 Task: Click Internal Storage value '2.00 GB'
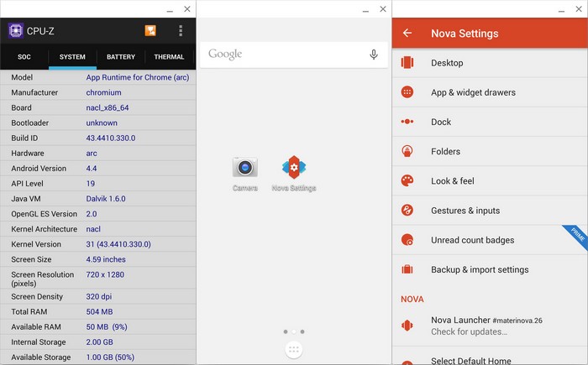(x=100, y=342)
